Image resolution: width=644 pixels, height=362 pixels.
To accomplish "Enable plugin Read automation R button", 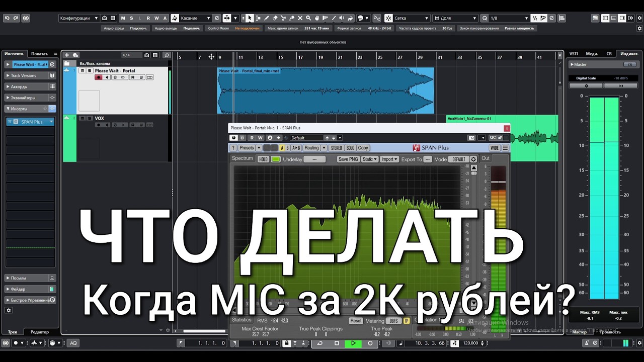I will pos(252,138).
